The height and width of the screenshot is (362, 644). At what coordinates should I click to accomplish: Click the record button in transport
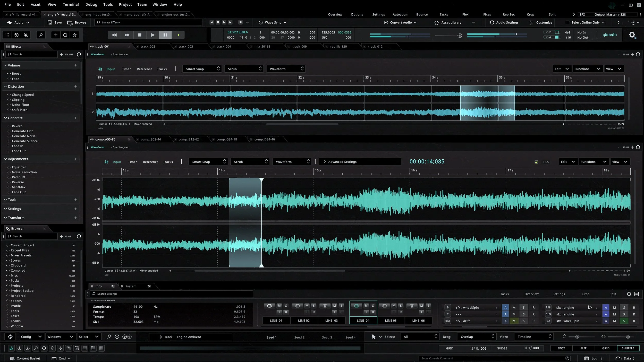click(178, 35)
